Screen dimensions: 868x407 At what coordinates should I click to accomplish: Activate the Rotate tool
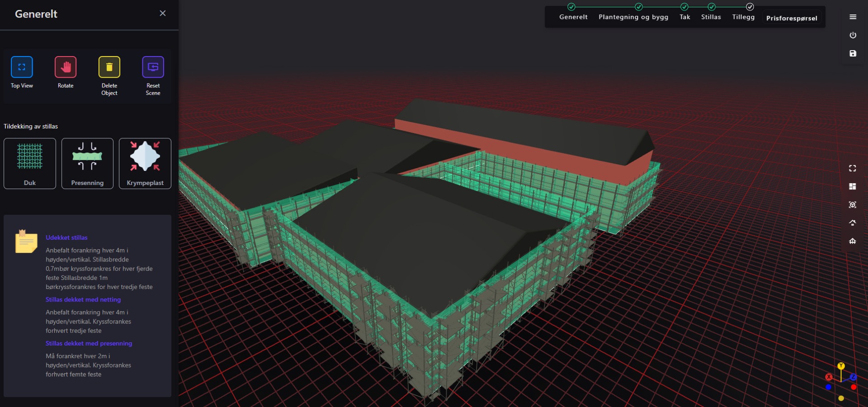pyautogui.click(x=65, y=68)
